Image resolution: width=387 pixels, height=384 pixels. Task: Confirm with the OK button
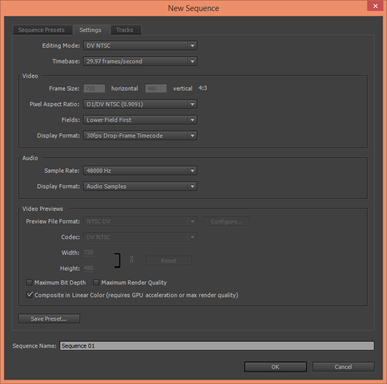(275, 367)
